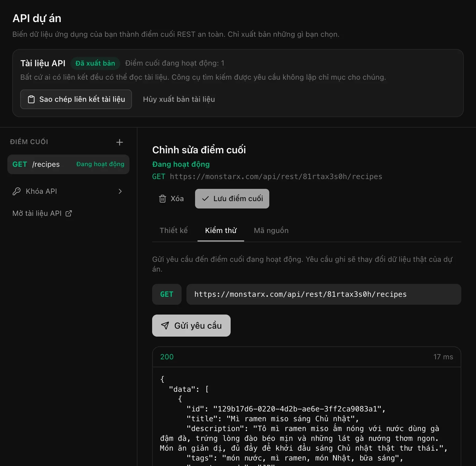Click the "tags" line in JSON response
The height and width of the screenshot is (466, 476).
pos(295,458)
